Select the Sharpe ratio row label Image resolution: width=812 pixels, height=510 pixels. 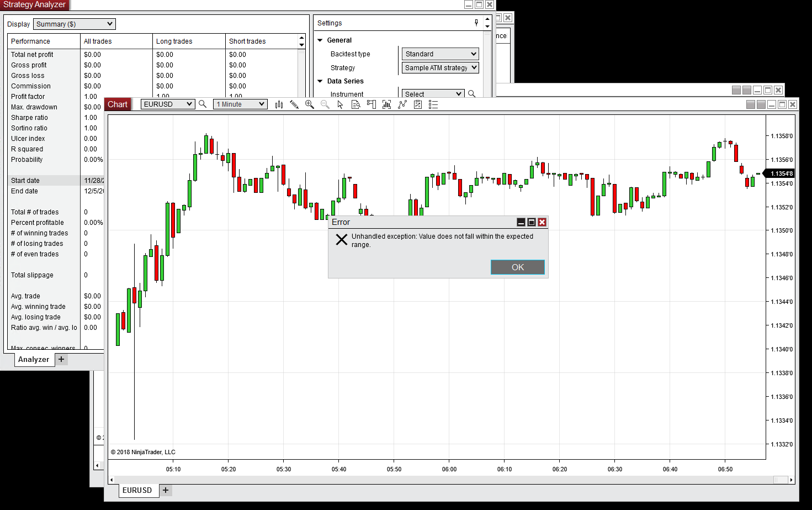(29, 118)
